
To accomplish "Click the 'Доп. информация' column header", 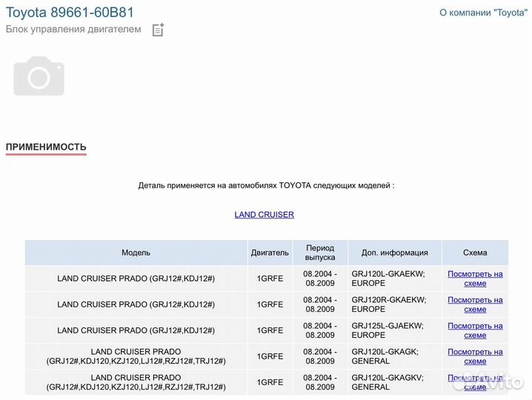I will pos(395,253).
